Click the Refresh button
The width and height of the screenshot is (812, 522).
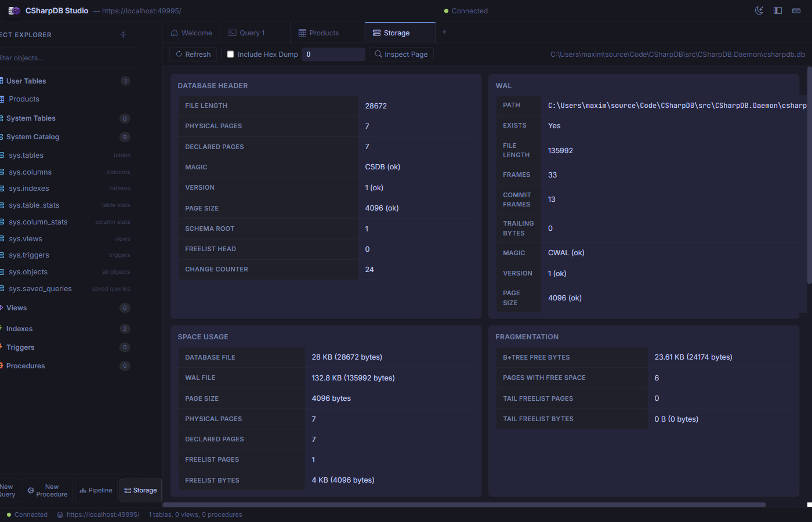click(193, 54)
